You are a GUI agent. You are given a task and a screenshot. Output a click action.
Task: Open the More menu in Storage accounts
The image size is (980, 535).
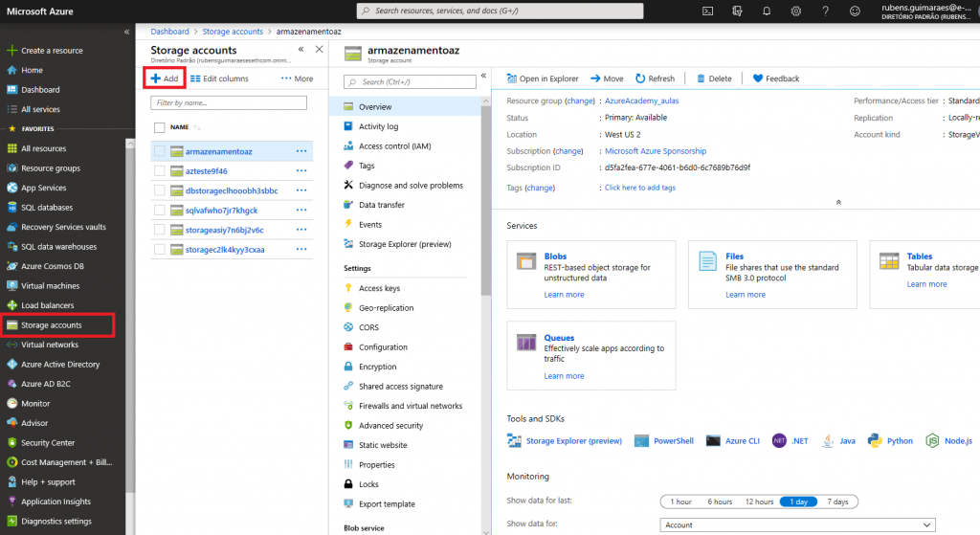(297, 78)
